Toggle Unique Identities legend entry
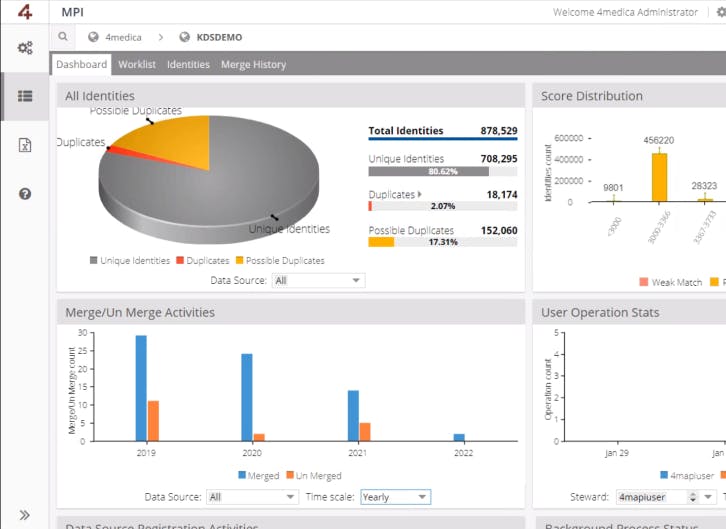The width and height of the screenshot is (726, 529). tap(130, 261)
